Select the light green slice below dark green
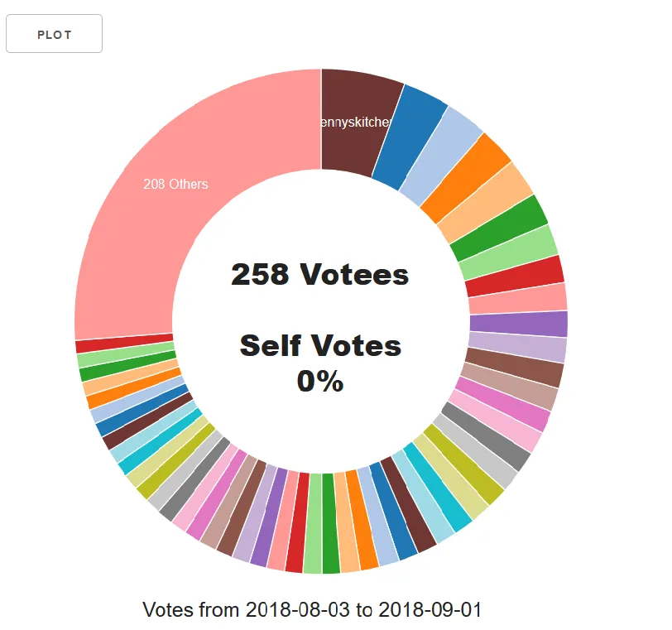Image resolution: width=672 pixels, height=630 pixels. click(x=509, y=252)
